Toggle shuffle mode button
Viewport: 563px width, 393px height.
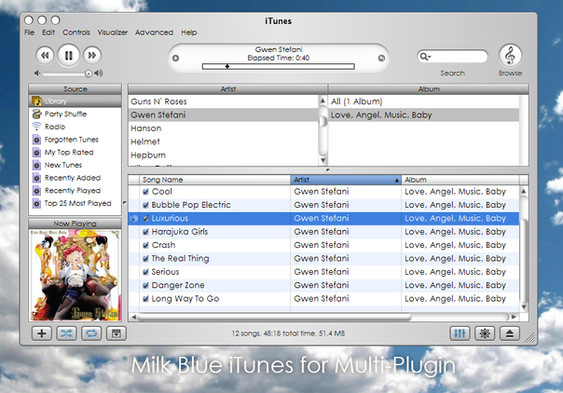66,333
